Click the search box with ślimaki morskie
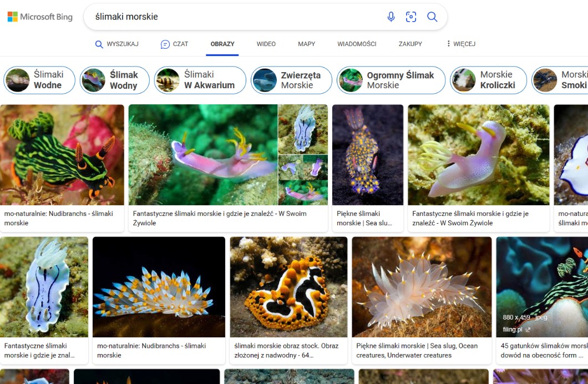Screen dimensions: 588x384 click(233, 17)
